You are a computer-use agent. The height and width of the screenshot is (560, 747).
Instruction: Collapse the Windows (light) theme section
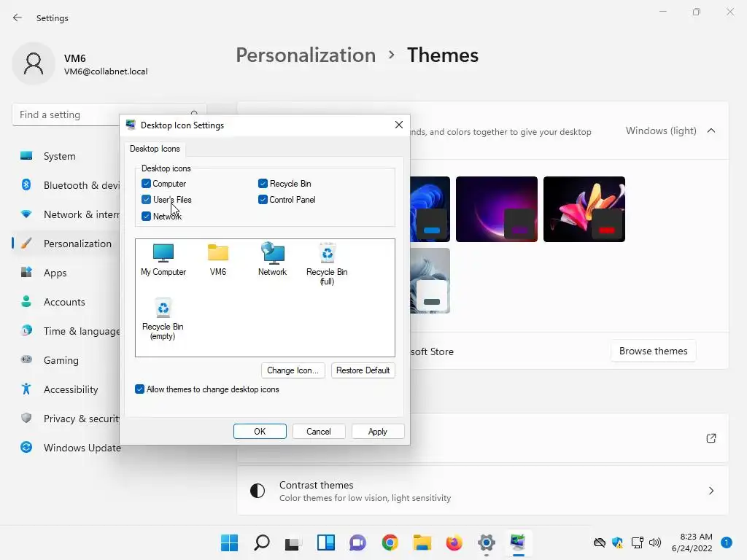tap(711, 131)
